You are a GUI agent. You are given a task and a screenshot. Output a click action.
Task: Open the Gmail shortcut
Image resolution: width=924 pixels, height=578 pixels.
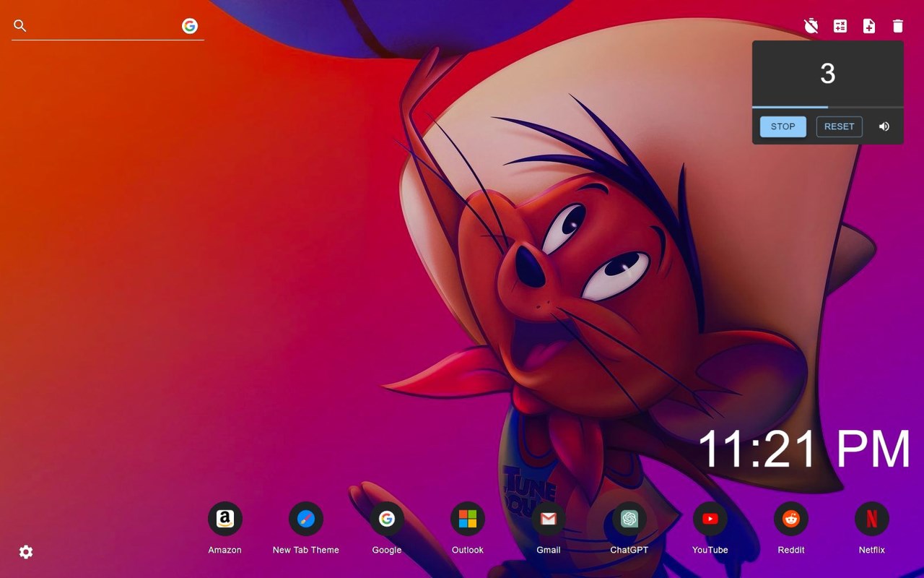click(x=549, y=528)
